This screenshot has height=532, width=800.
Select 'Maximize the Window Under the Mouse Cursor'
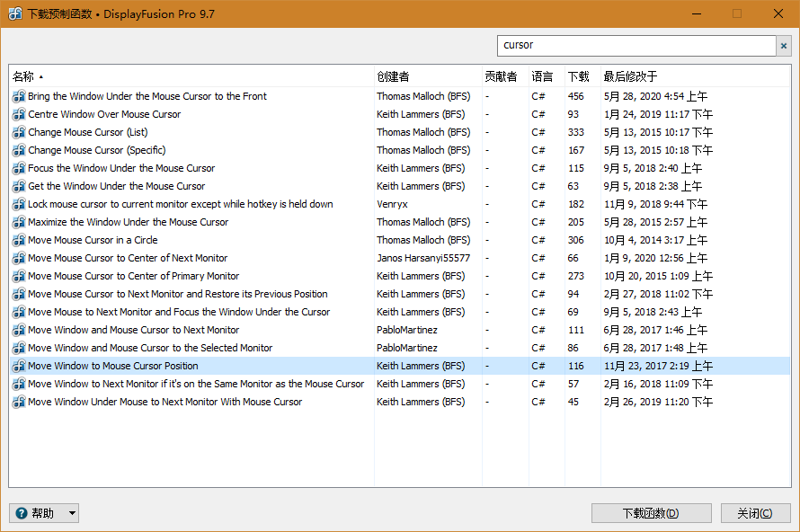coord(128,222)
